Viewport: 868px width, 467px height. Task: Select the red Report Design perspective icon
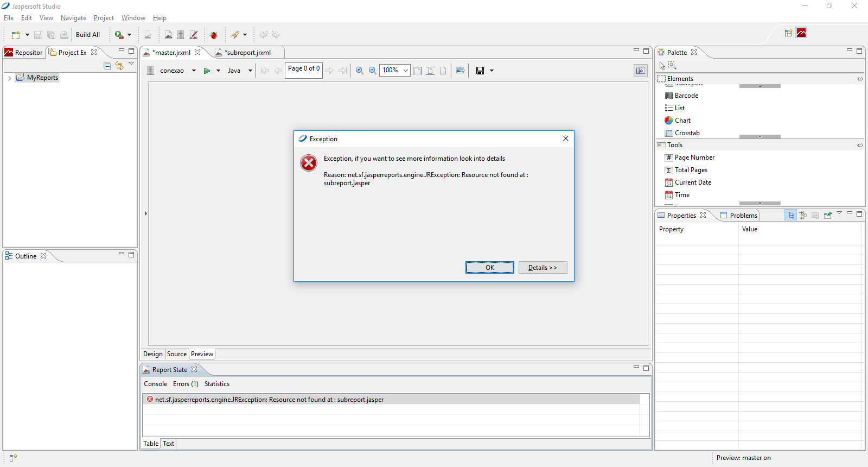click(x=801, y=33)
